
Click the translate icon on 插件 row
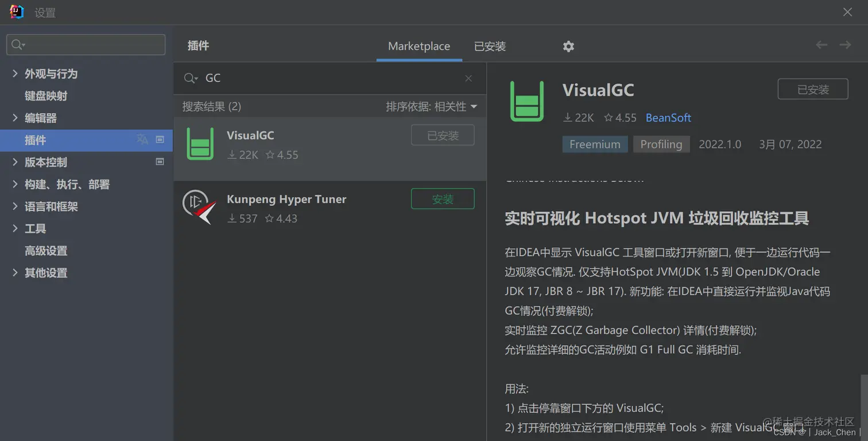(142, 139)
